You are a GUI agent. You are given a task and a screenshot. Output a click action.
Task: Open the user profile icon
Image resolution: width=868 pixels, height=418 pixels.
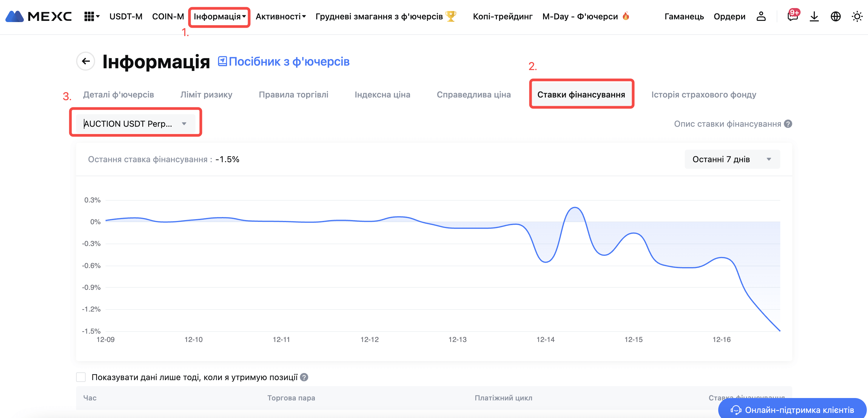pyautogui.click(x=761, y=16)
